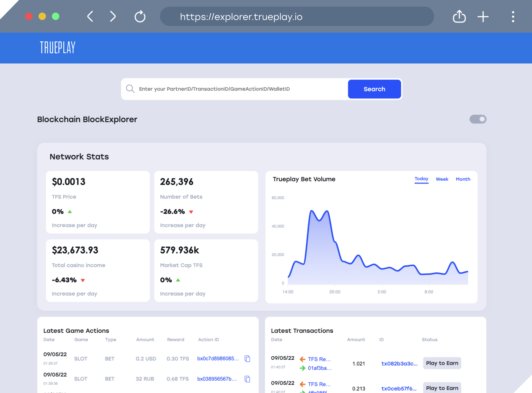Toggle the dark/light theme switch
Screen dimensions: 532x393
click(x=478, y=119)
